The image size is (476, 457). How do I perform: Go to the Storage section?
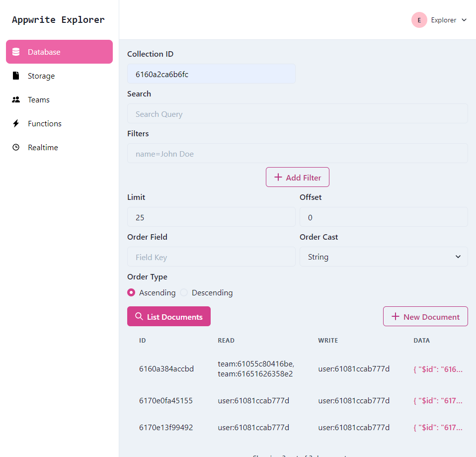click(59, 76)
